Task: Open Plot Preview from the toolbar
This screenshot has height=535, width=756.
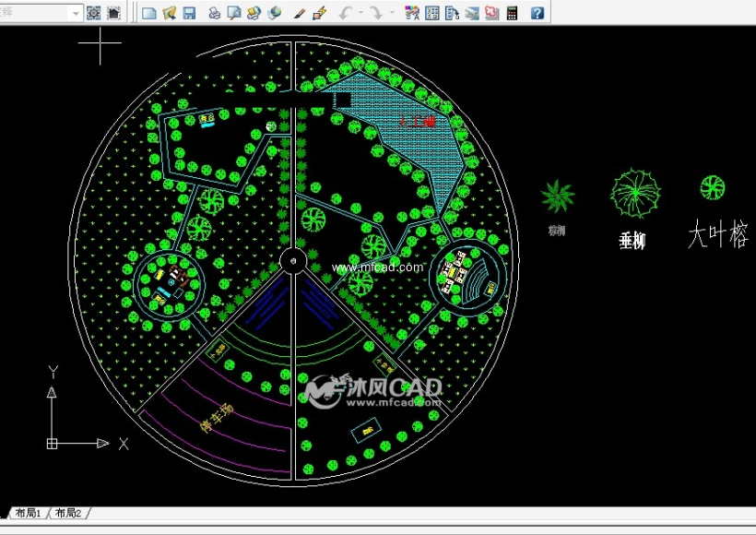Action: pos(234,13)
